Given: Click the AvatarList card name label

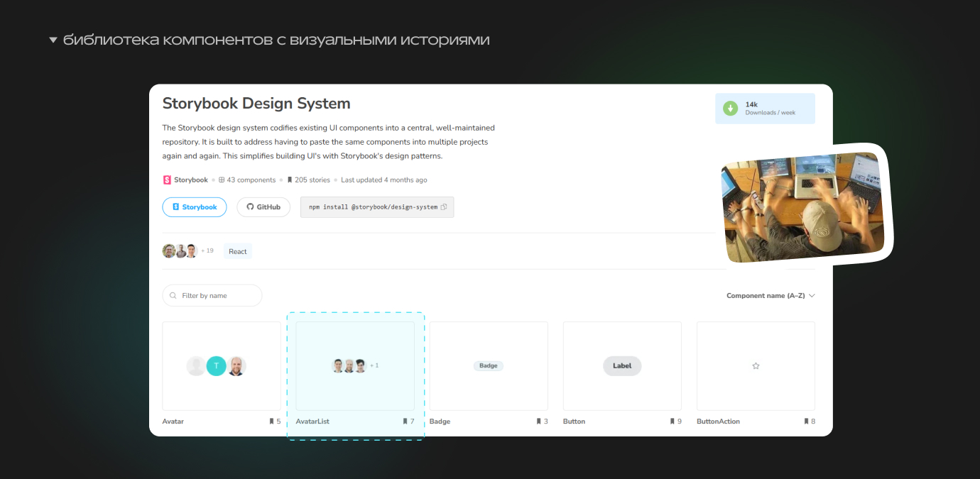Looking at the screenshot, I should (312, 422).
